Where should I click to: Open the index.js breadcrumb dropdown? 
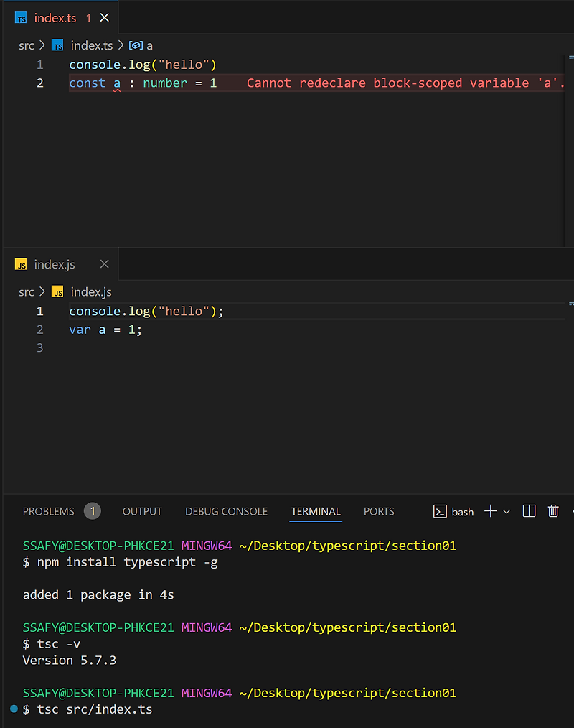tap(91, 291)
